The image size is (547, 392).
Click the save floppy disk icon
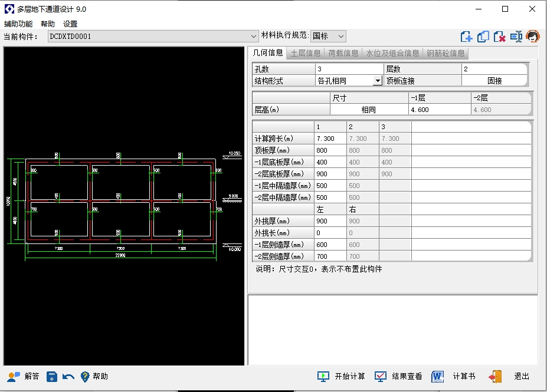pos(52,377)
